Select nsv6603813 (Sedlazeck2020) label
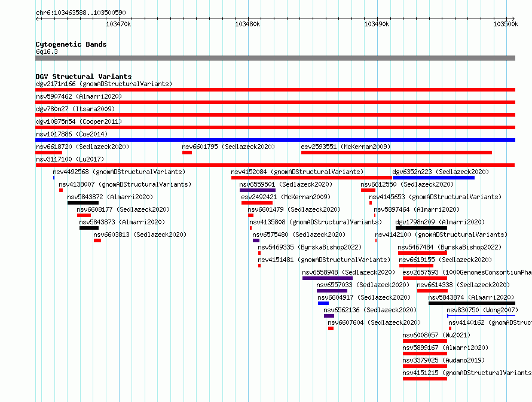 (x=140, y=234)
